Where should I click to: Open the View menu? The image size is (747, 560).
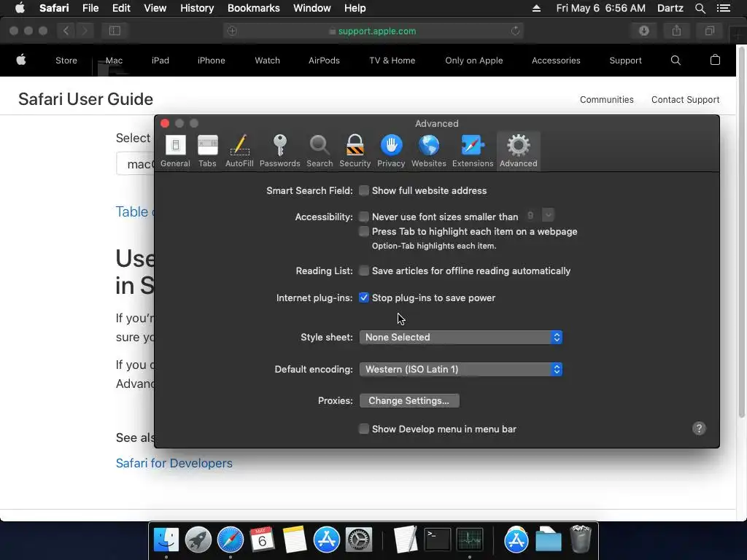point(155,8)
